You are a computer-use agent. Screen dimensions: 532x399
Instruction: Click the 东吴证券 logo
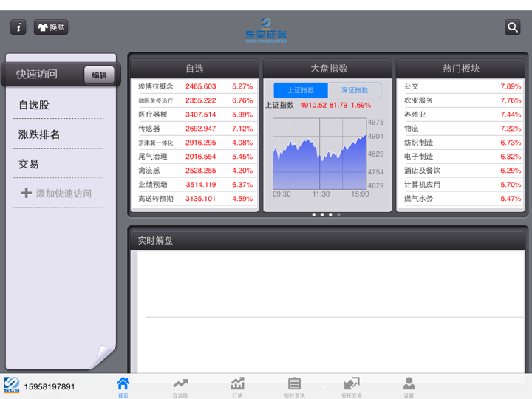coord(266,31)
